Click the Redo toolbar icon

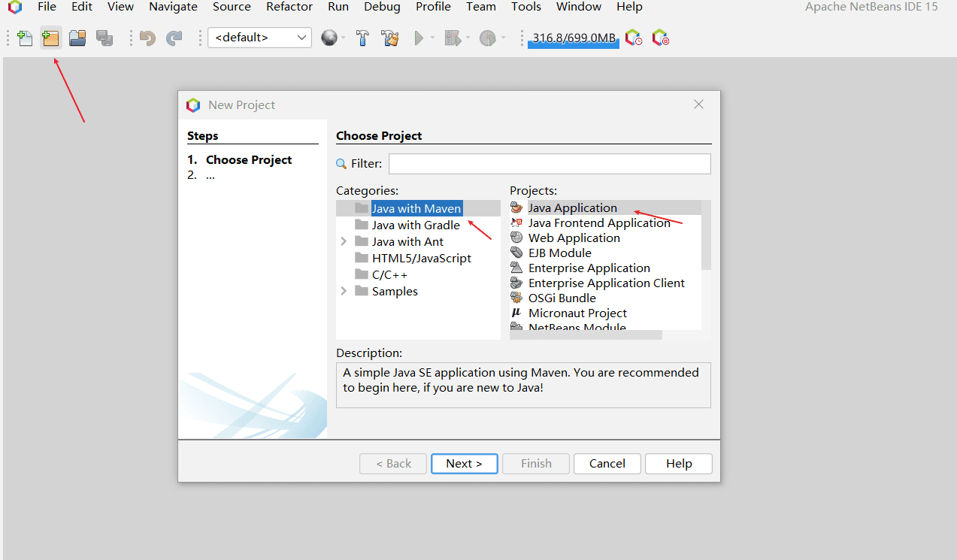pyautogui.click(x=174, y=38)
